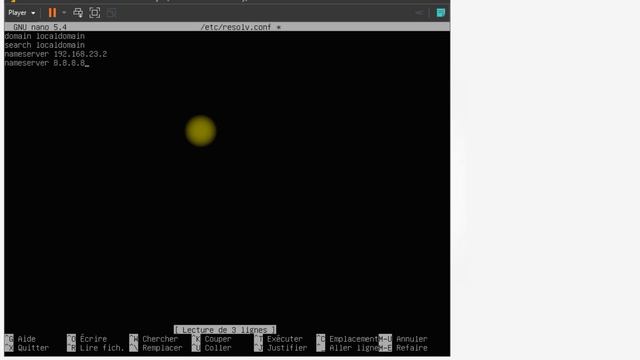This screenshot has width=640, height=360.
Task: Click the ^X Quitter shortcut hint
Action: coord(27,348)
